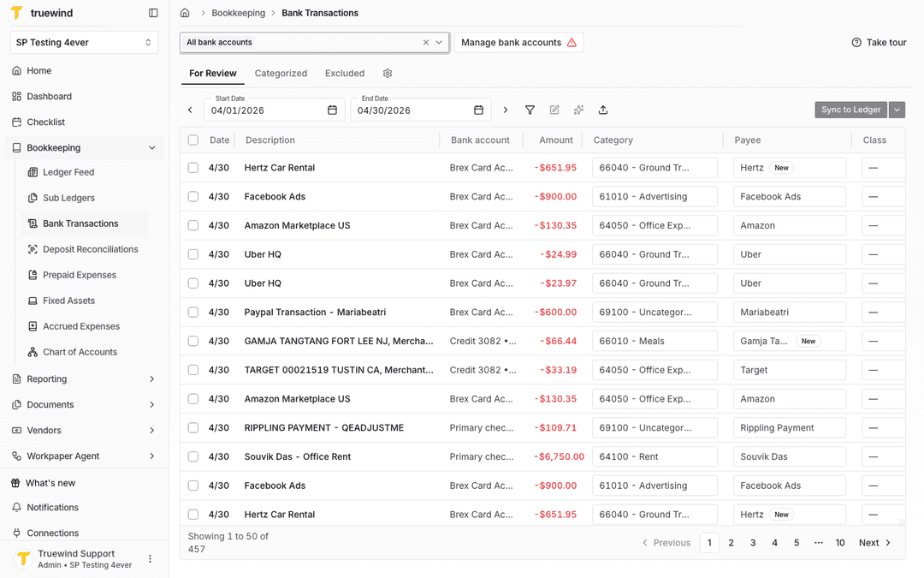This screenshot has height=578, width=924.
Task: Select all rows with header checkbox
Action: coord(193,140)
